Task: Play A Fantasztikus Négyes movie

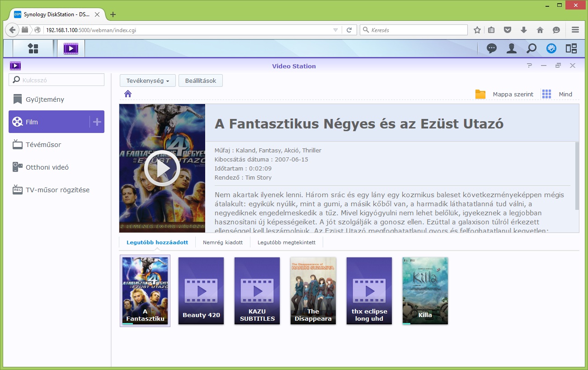Action: click(162, 168)
